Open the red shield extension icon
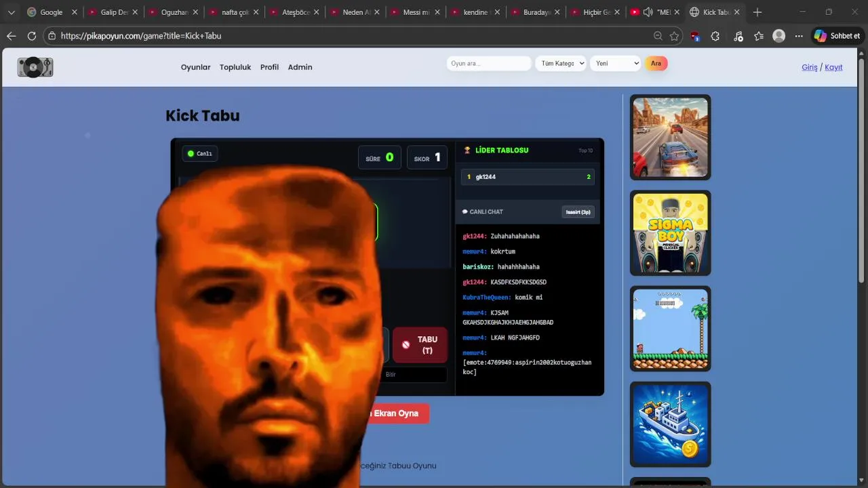 pyautogui.click(x=695, y=36)
